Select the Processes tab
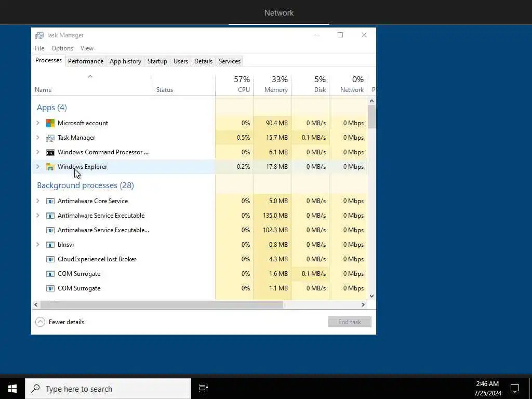This screenshot has height=399, width=532. (48, 60)
